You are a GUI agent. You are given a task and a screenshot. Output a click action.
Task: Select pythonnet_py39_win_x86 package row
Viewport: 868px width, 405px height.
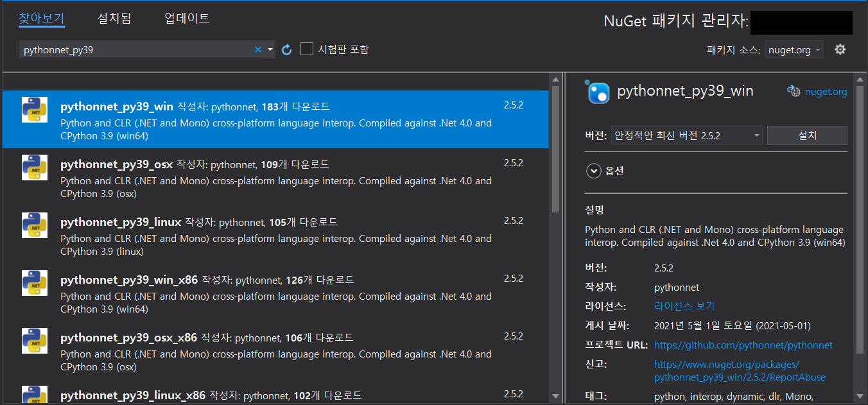point(275,293)
